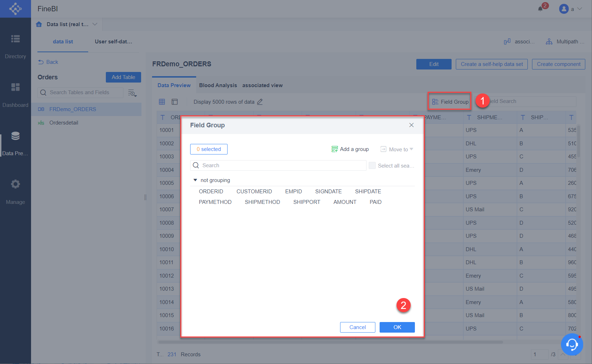Open the association view icon
Image resolution: width=592 pixels, height=364 pixels.
pos(507,42)
